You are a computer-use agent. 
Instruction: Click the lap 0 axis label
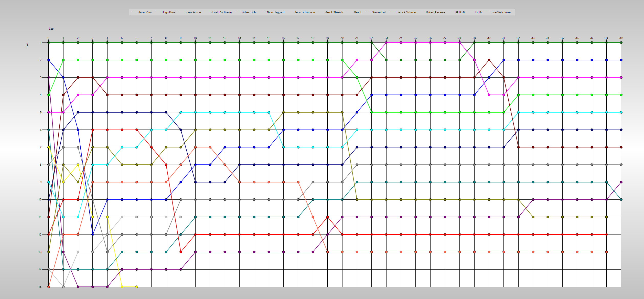coord(48,38)
